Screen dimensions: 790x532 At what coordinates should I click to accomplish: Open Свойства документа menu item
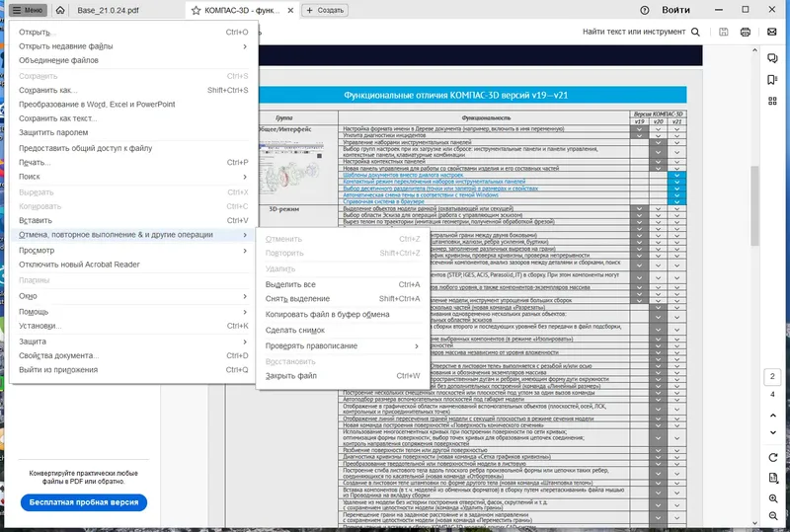pos(133,355)
